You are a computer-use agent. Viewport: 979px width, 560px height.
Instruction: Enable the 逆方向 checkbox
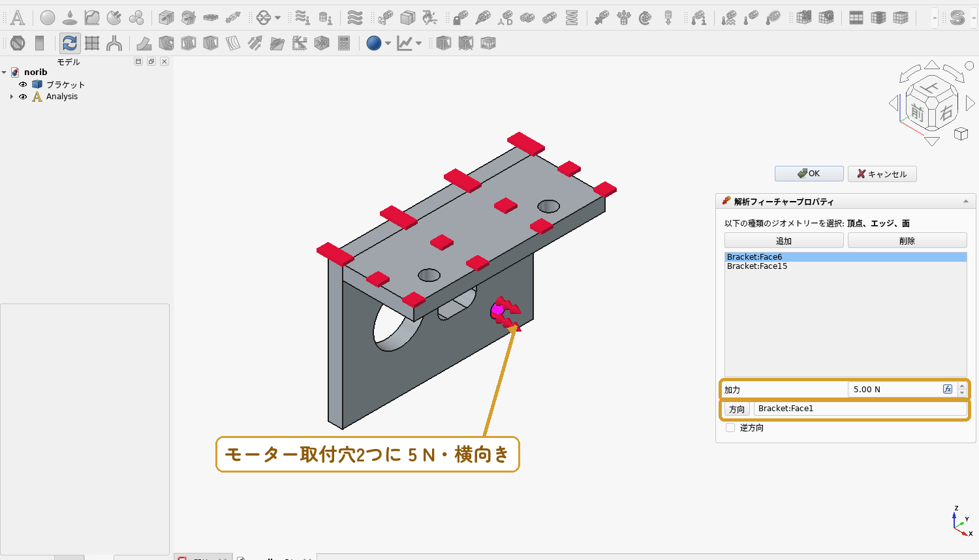click(x=730, y=428)
